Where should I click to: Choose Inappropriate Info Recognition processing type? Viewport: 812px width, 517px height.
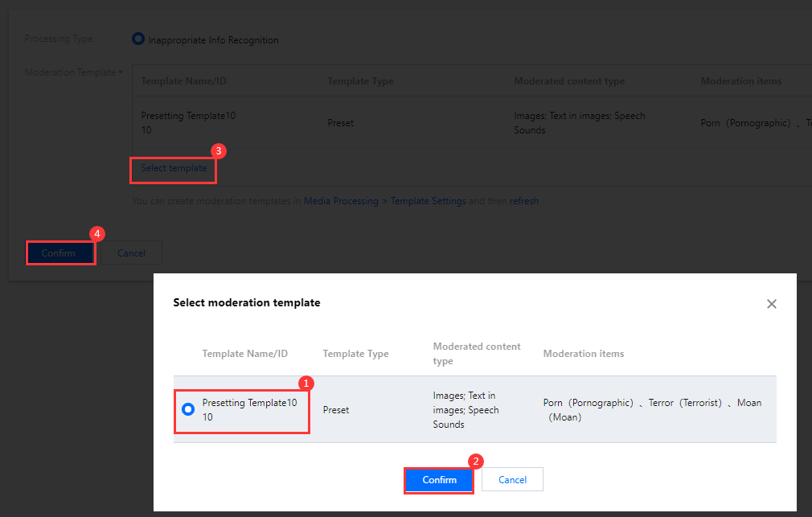pyautogui.click(x=138, y=39)
